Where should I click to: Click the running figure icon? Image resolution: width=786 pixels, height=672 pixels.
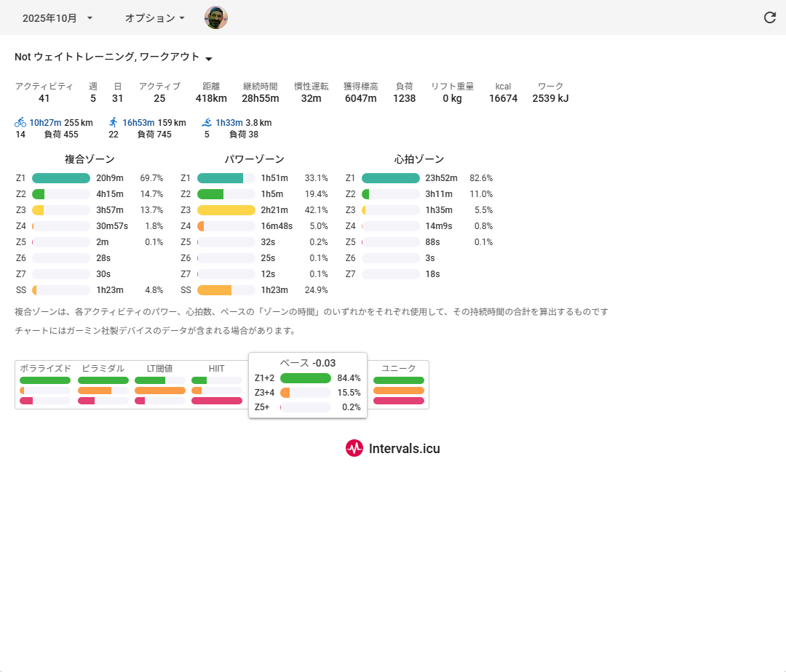(x=114, y=123)
